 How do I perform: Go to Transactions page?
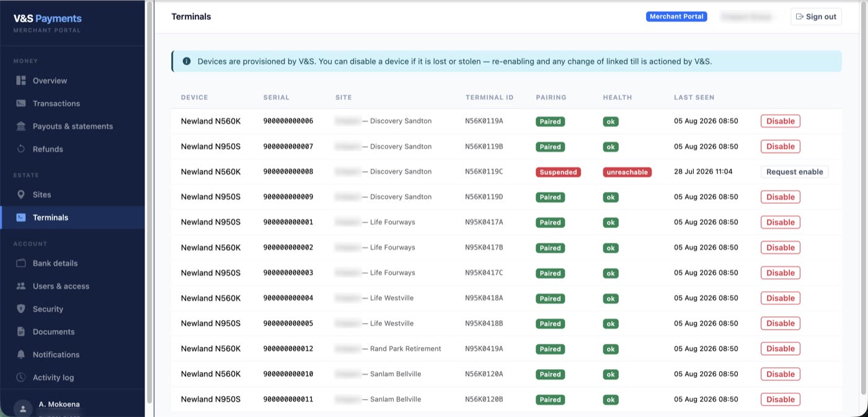(73, 103)
